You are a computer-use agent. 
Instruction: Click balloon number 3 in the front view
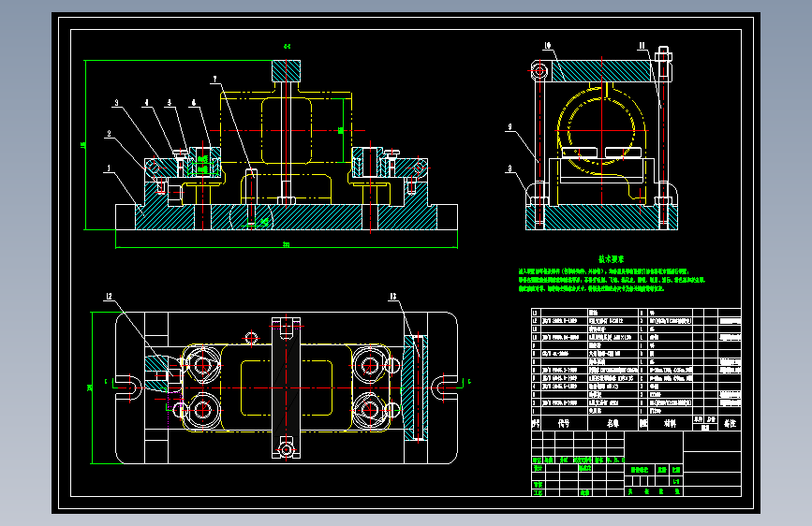pos(116,103)
